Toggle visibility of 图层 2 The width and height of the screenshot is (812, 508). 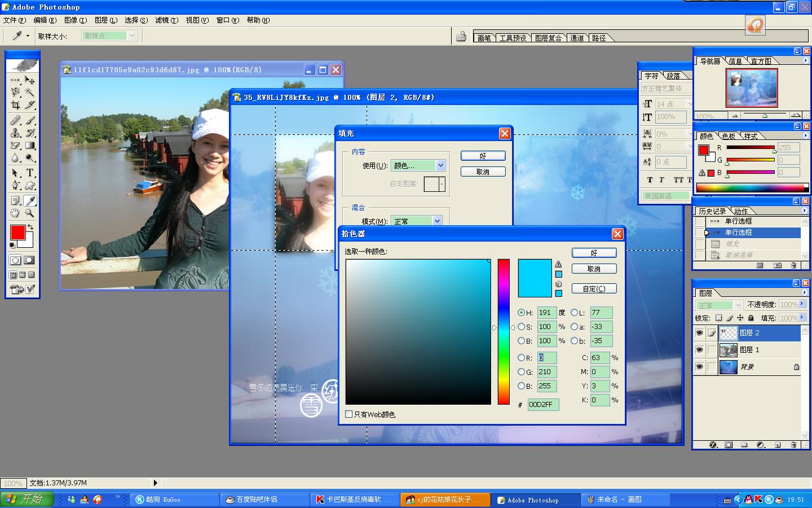699,333
